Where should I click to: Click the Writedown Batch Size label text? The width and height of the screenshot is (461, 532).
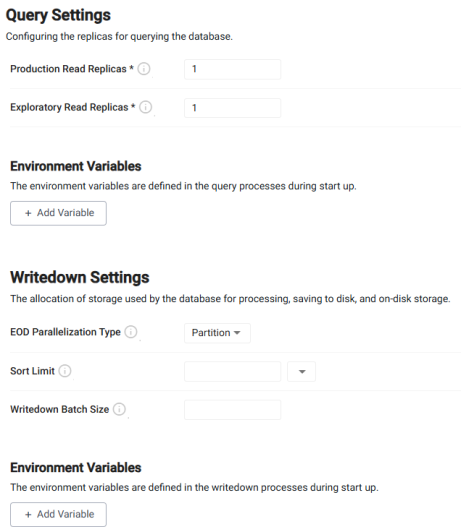[x=60, y=409]
